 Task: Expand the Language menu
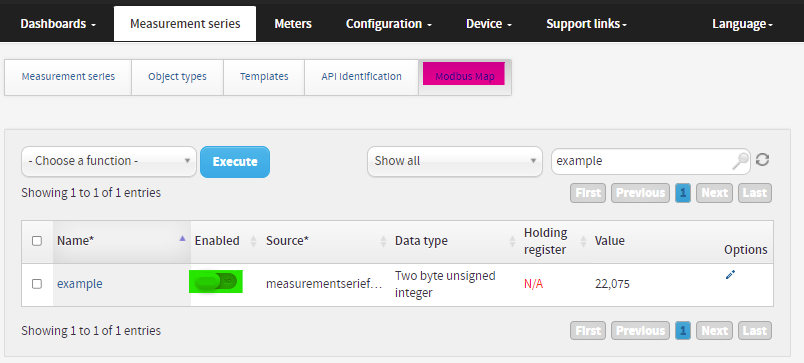(742, 24)
